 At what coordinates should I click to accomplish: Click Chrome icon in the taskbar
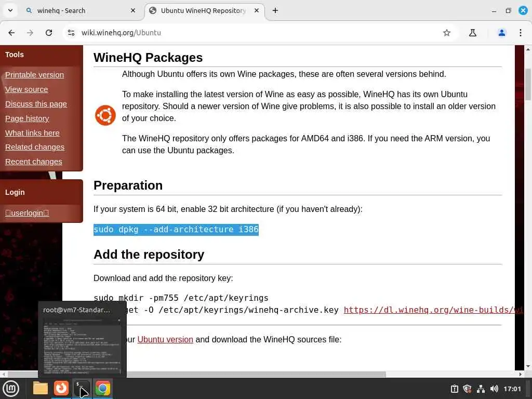(102, 388)
